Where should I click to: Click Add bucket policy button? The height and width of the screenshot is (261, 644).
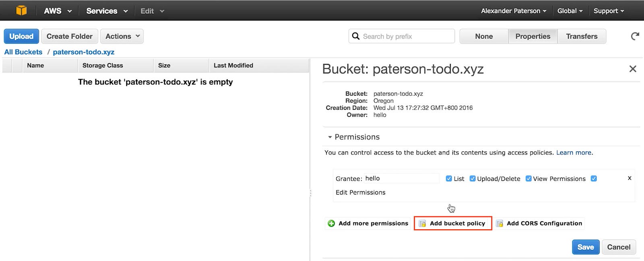(453, 223)
